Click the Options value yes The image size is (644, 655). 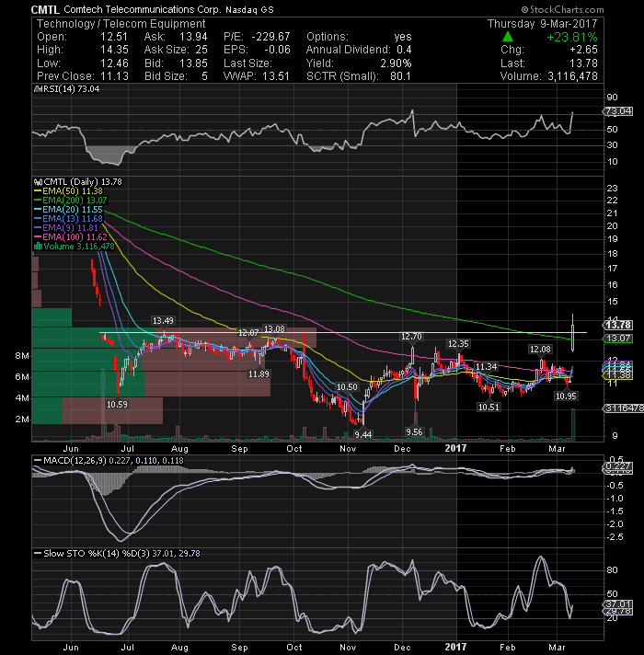403,37
